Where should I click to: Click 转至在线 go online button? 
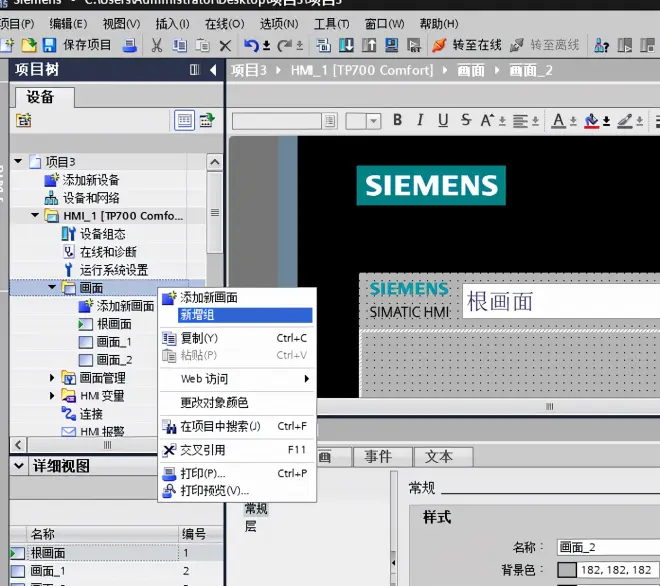[x=467, y=45]
